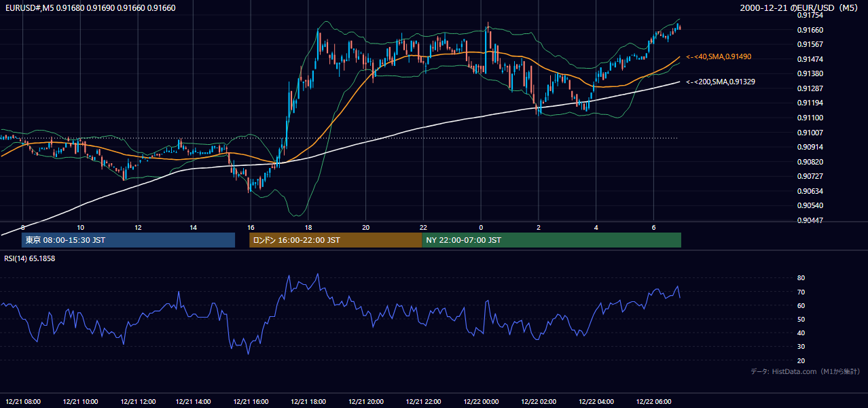Select the 12/22 00:00 bottom time label
This screenshot has height=408, width=868.
coord(481,401)
